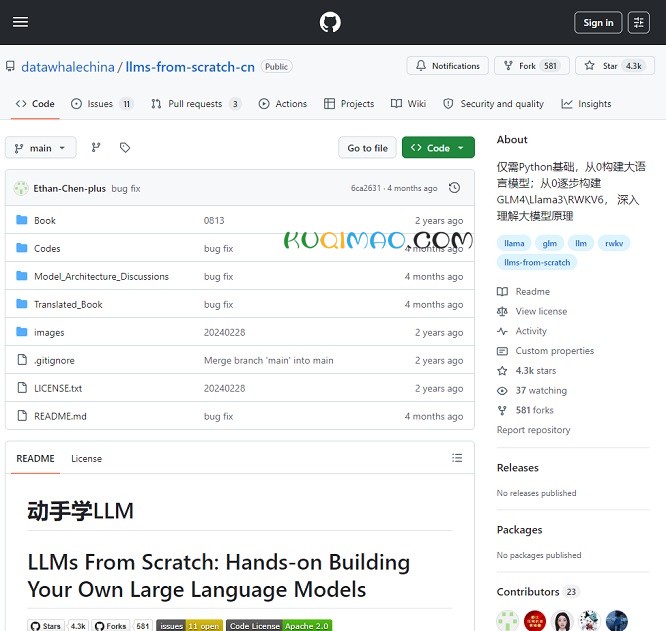The image size is (666, 631).
Task: Open the Model_Architecture_Discussions folder
Action: 102,276
